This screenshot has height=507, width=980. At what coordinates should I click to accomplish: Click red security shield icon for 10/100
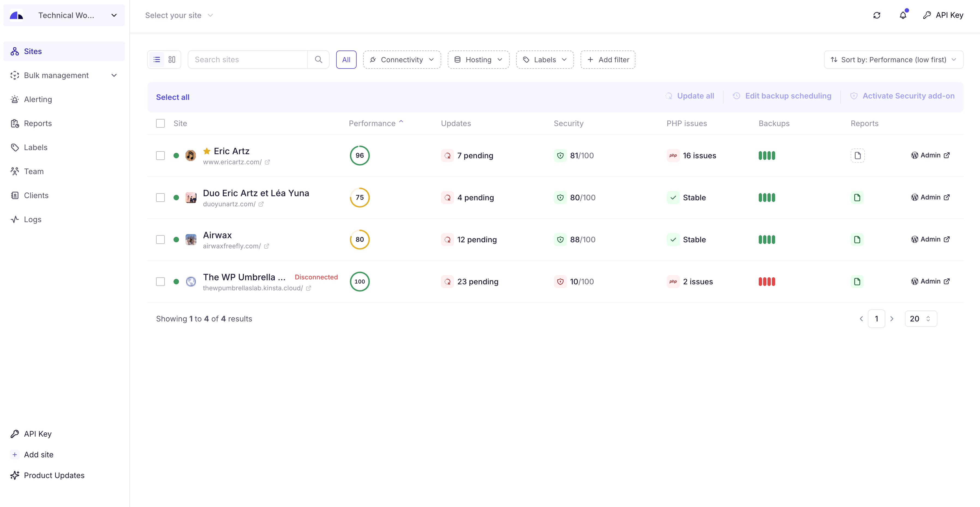pos(560,282)
